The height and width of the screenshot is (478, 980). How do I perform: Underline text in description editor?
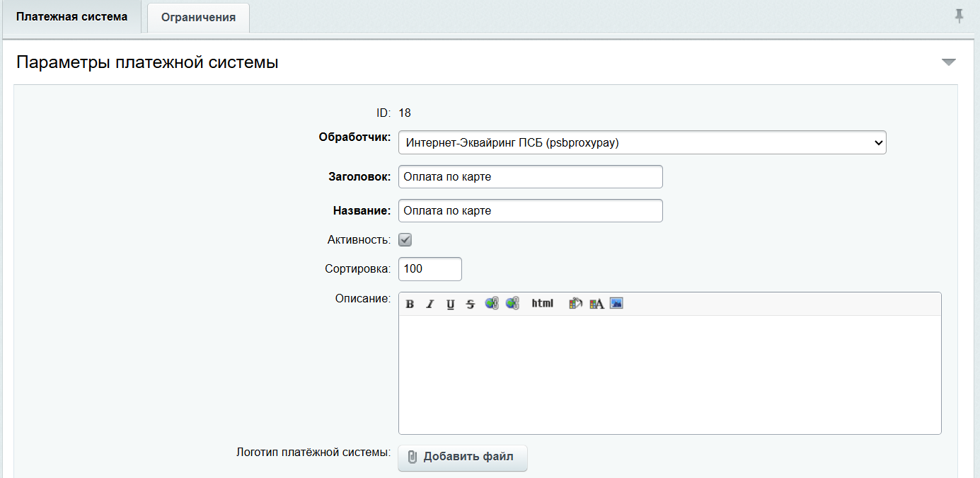[x=450, y=304]
